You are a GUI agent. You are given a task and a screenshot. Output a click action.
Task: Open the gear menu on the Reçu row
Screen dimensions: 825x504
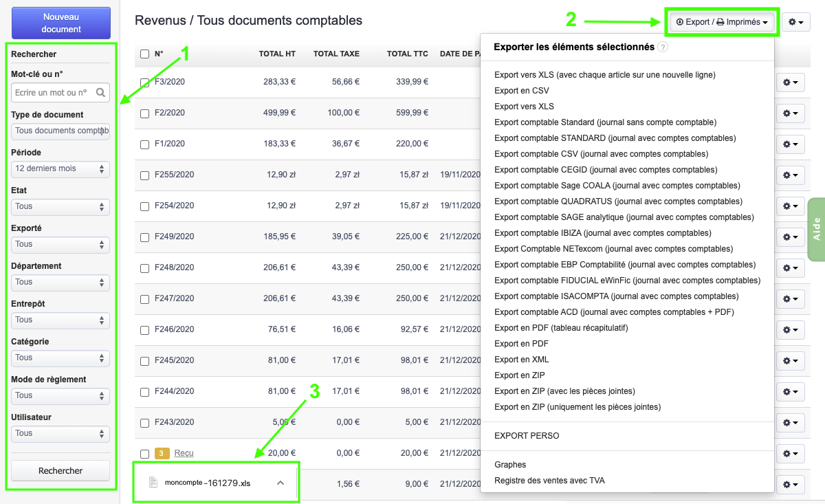(x=789, y=453)
